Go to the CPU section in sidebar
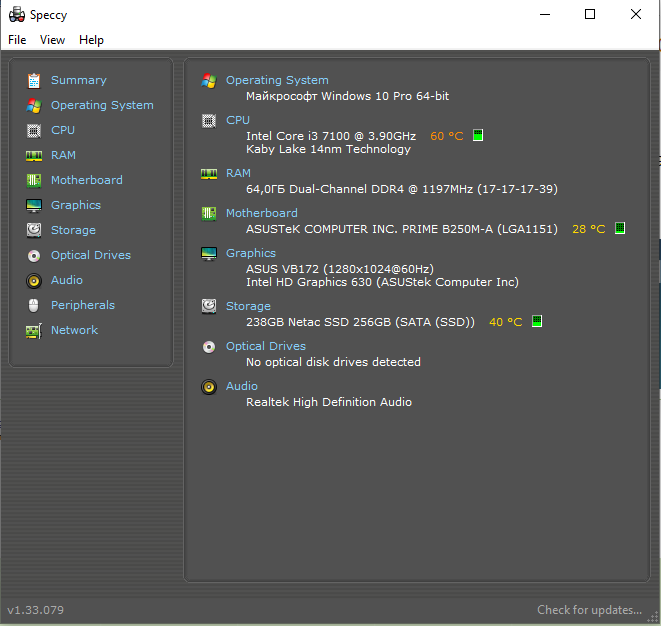 (63, 130)
